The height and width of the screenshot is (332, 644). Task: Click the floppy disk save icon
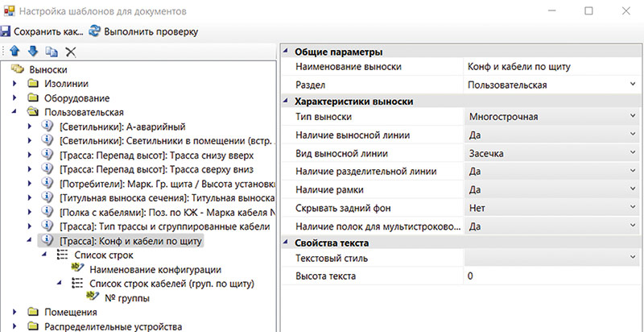coord(6,31)
